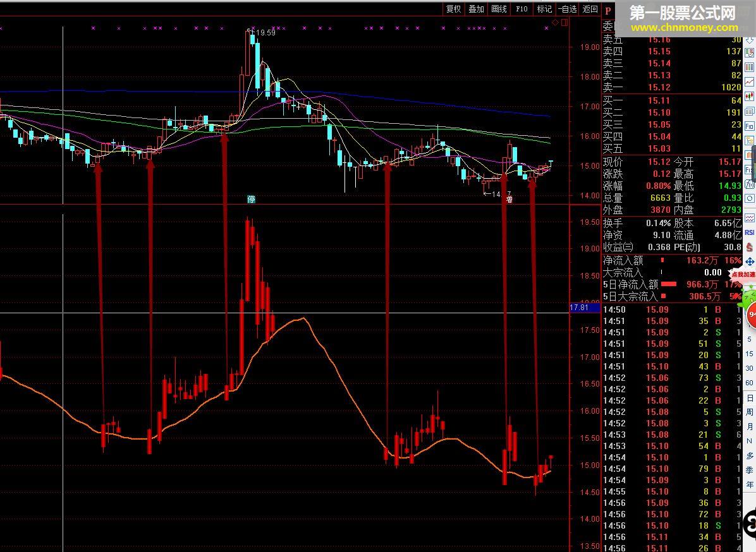
Task: Click the small diamond icon at the chart's top right
Action: [x=555, y=23]
